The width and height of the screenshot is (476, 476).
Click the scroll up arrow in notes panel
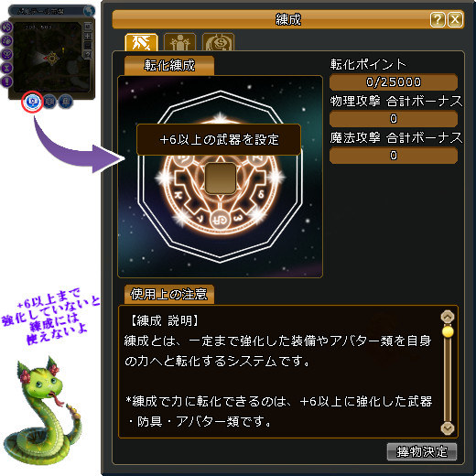448,317
